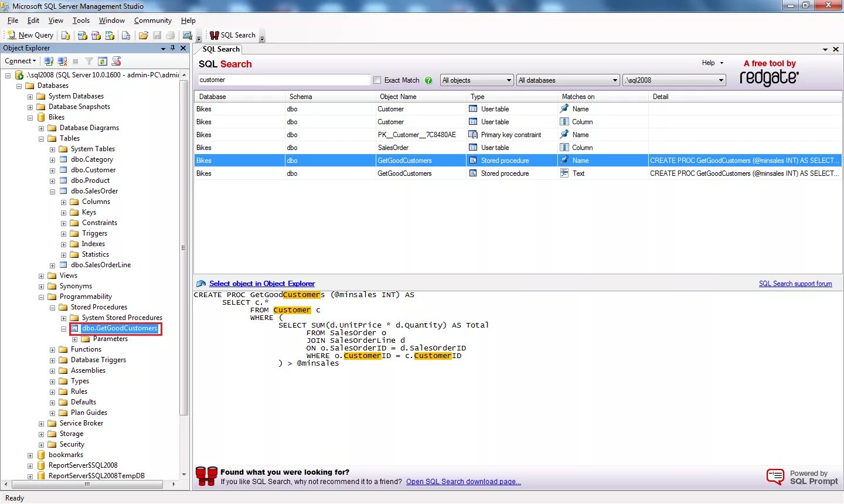This screenshot has width=844, height=504.
Task: Close the Object Explorer panel
Action: coord(183,48)
